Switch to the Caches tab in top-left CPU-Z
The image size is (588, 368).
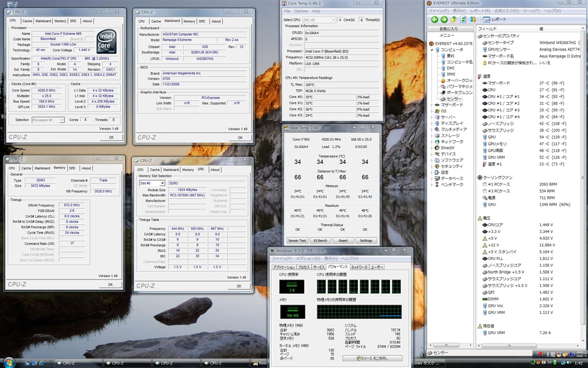(x=26, y=21)
